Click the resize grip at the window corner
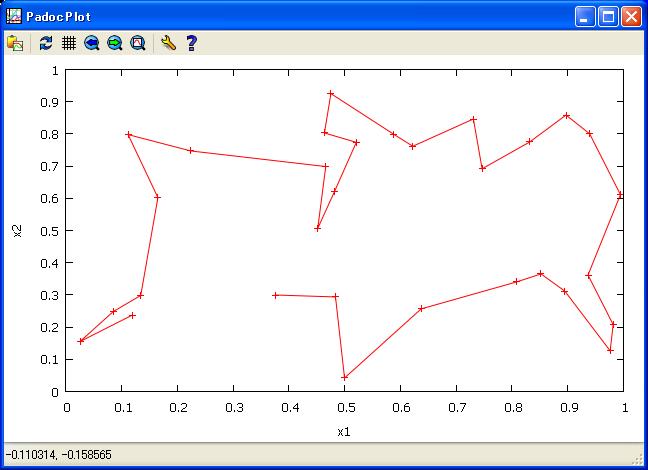648x470 pixels. tap(638, 460)
